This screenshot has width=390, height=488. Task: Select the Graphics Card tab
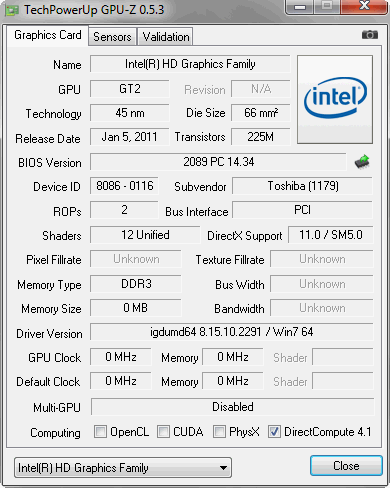(48, 35)
